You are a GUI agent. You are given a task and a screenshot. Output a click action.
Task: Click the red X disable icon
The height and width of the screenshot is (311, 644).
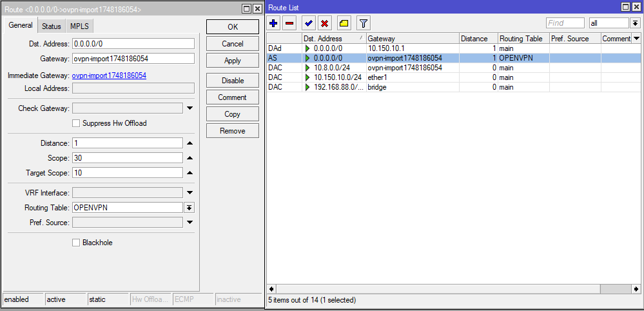click(x=325, y=23)
